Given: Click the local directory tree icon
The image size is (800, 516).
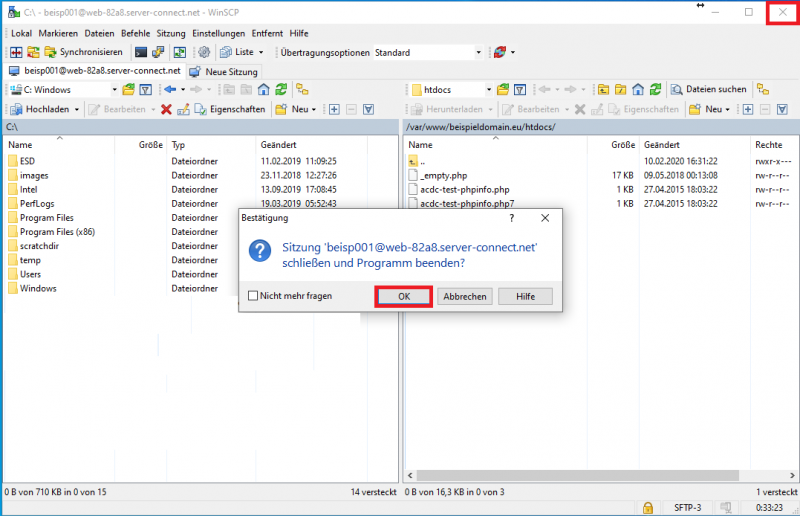Looking at the screenshot, I should point(303,90).
